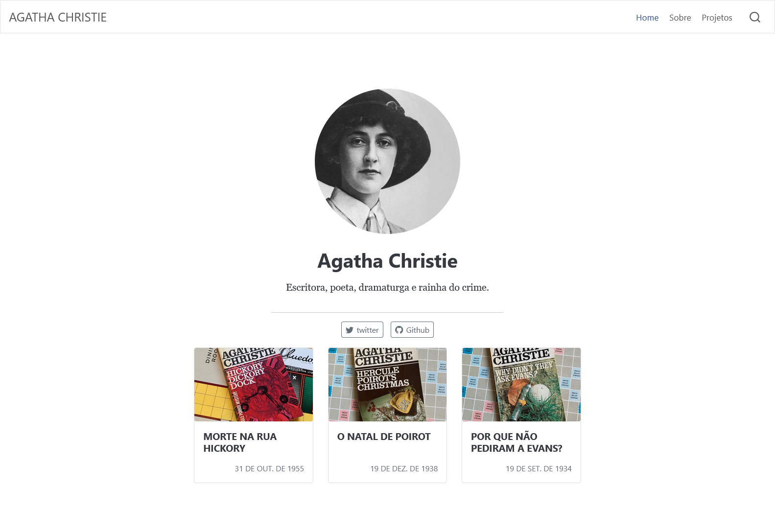Image resolution: width=775 pixels, height=532 pixels.
Task: Open POR QUE NÃO PEDIRAM A EVANS? post
Action: pyautogui.click(x=517, y=442)
